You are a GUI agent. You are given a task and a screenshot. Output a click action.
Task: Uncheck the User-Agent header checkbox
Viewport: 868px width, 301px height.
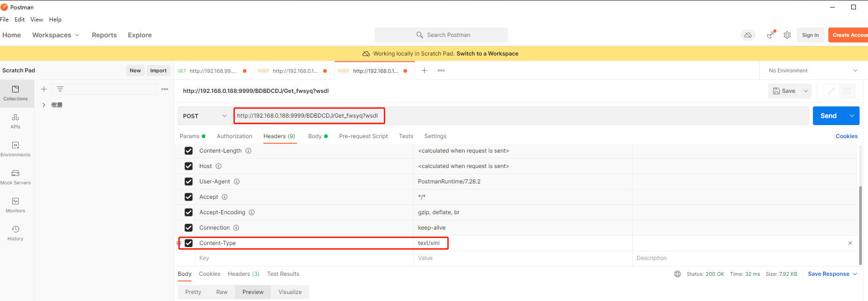189,182
